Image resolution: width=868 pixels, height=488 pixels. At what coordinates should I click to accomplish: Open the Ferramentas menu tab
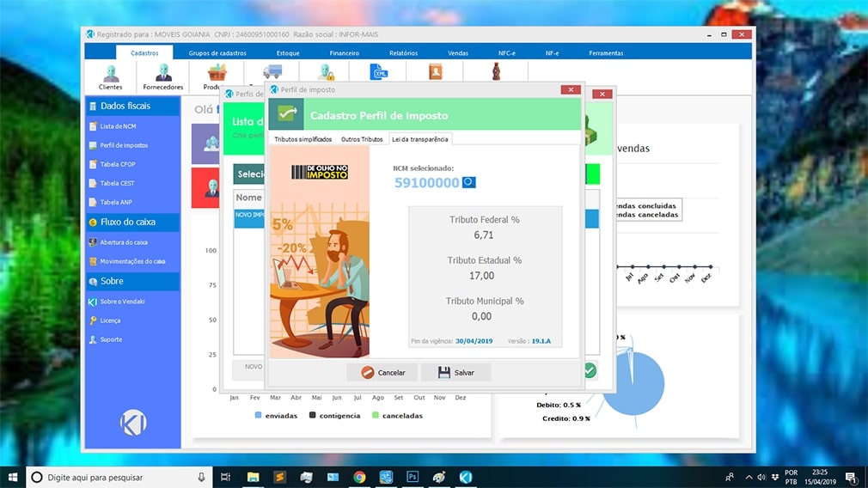606,53
